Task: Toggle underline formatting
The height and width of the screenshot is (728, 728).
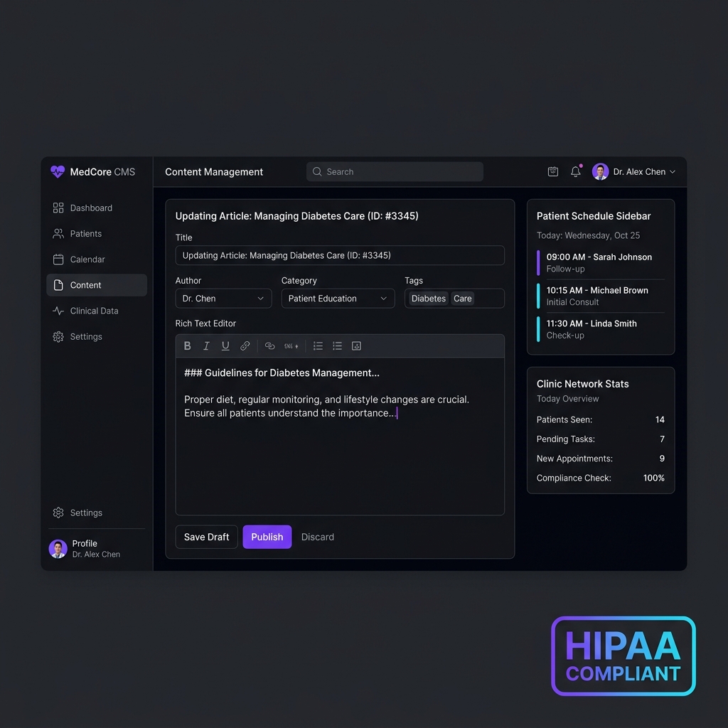Action: [x=225, y=346]
